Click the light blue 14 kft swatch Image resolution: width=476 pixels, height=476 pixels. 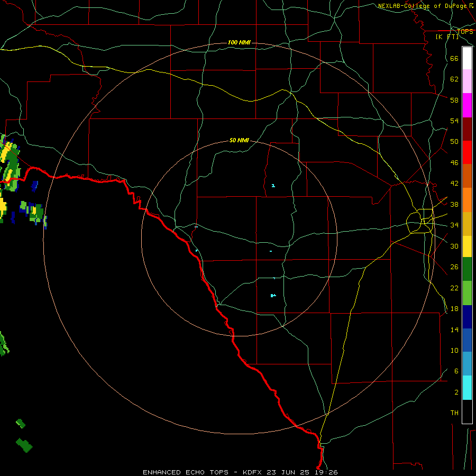coord(467,363)
